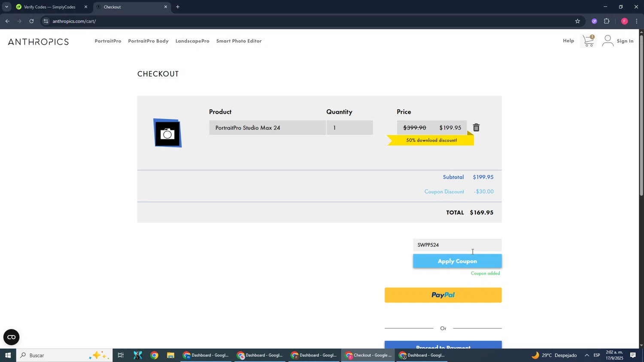
Task: Click the quantity field showing 1
Action: click(x=349, y=128)
